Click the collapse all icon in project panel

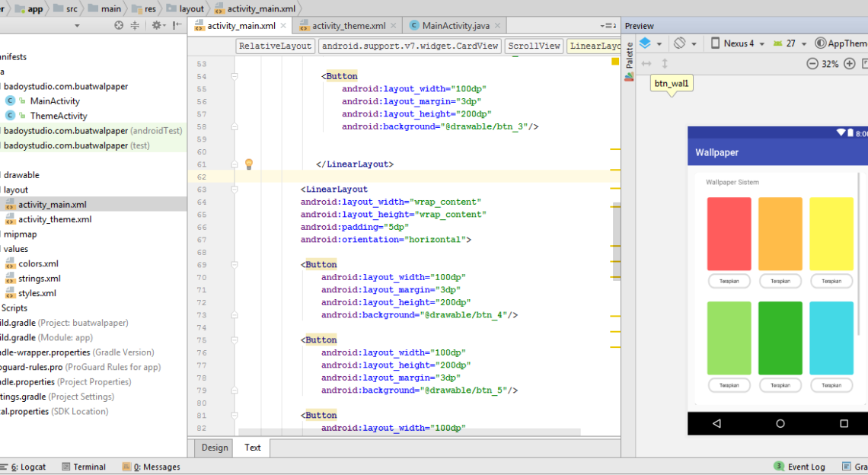coord(136,25)
